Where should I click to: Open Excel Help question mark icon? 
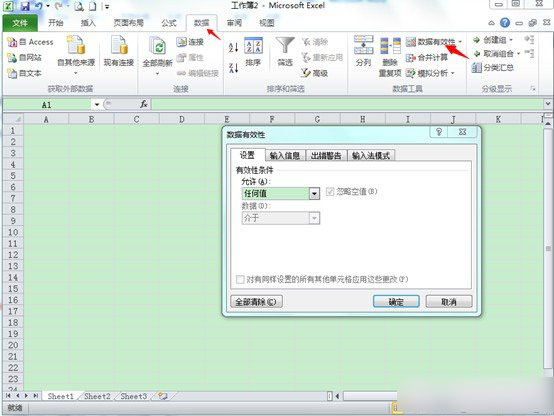point(505,23)
